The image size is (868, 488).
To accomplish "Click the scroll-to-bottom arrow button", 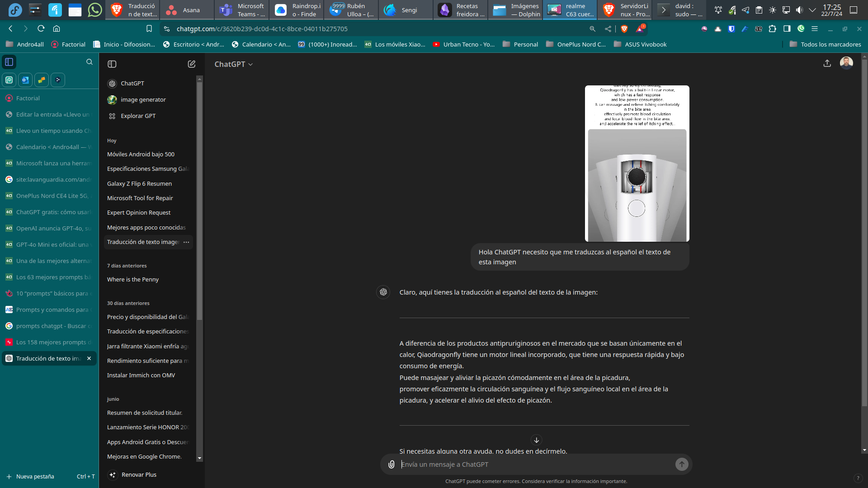I will 536,440.
